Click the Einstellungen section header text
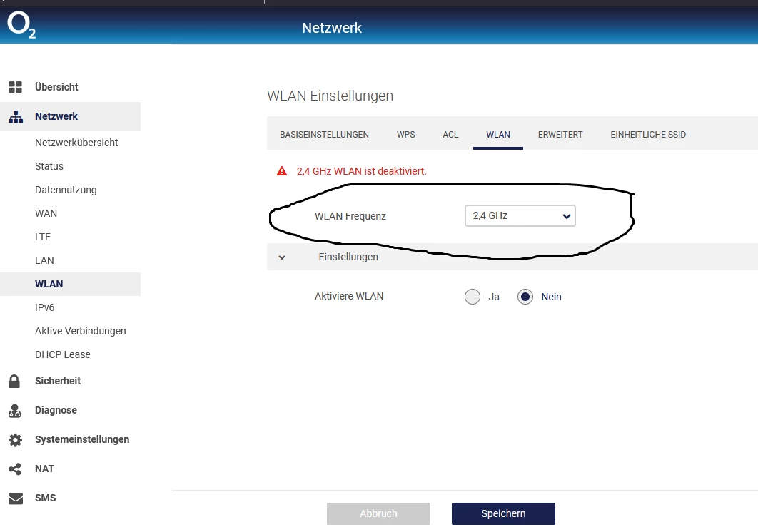The width and height of the screenshot is (758, 532). click(x=348, y=257)
